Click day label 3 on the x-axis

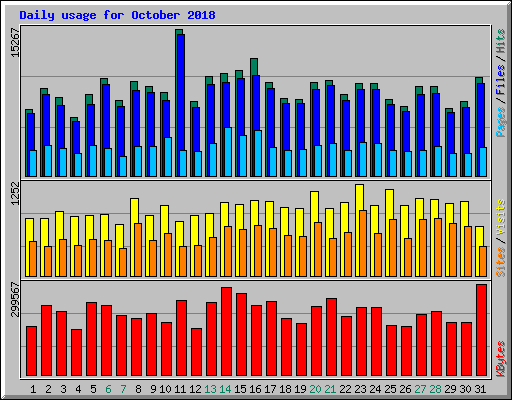(63, 389)
